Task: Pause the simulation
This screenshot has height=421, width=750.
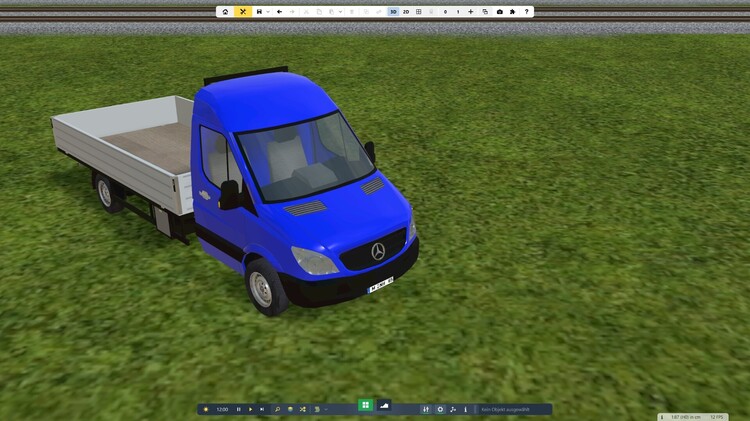Action: (239, 410)
